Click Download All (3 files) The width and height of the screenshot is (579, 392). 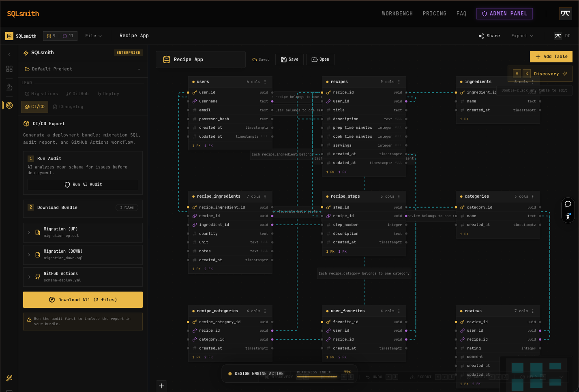coord(83,300)
